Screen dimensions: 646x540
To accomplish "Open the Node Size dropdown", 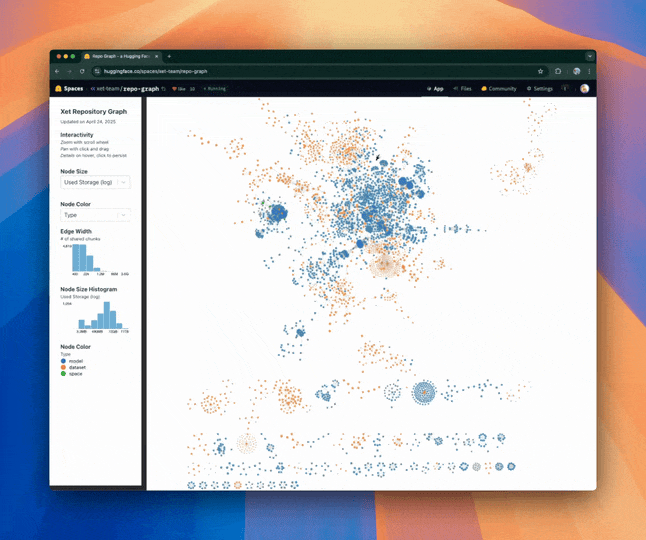I will pos(95,182).
